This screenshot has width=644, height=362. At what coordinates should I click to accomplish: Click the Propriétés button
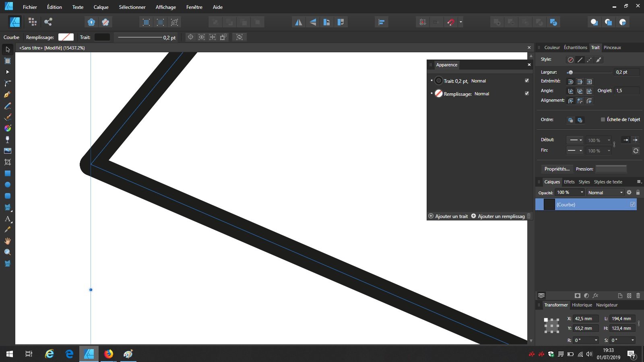coord(557,169)
